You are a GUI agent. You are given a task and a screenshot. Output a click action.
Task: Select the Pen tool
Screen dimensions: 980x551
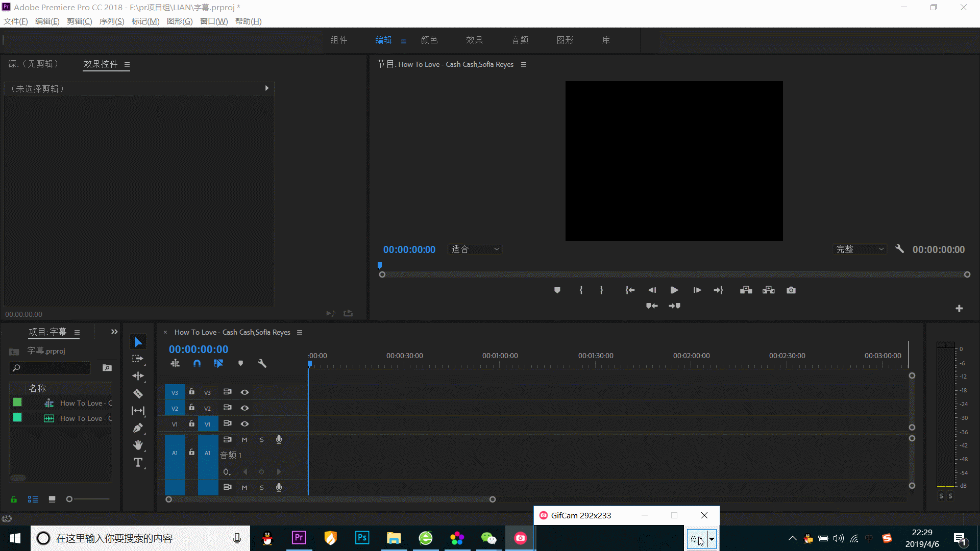[138, 428]
